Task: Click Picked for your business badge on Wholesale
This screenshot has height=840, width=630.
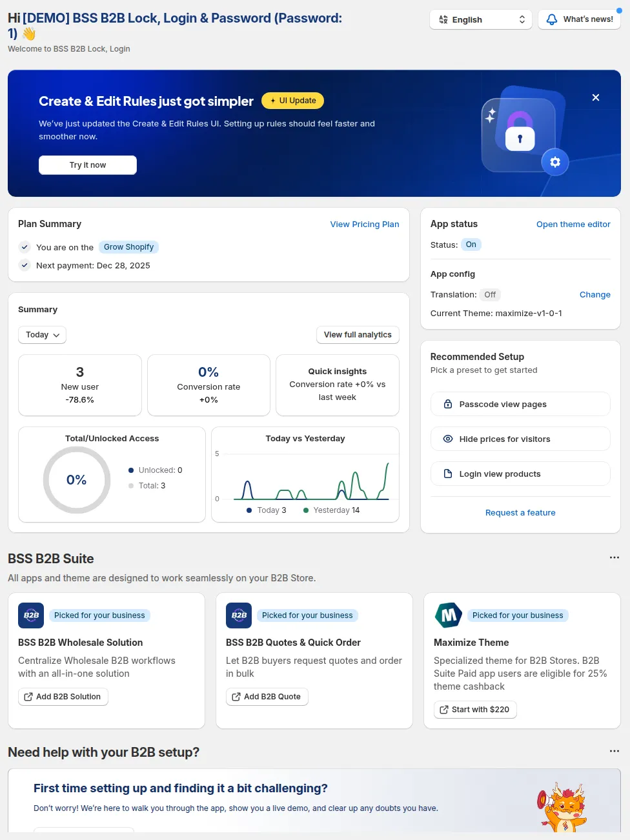Action: point(99,615)
